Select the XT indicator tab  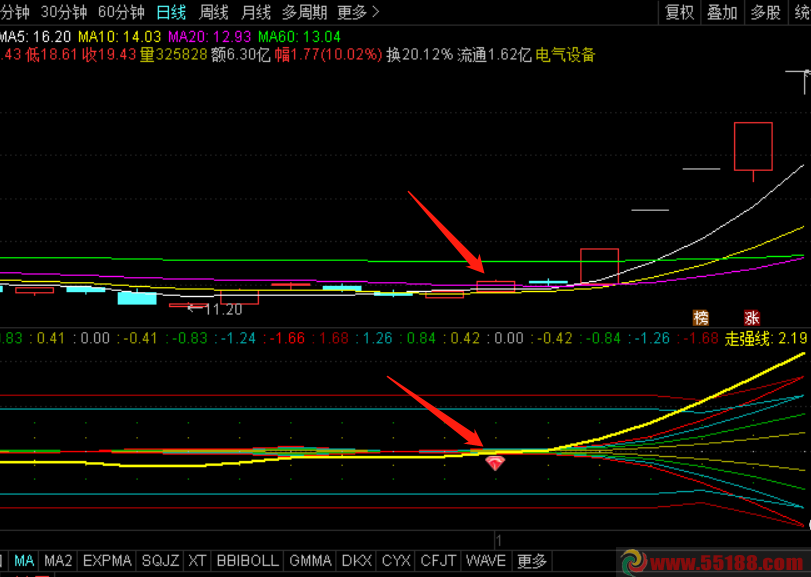pyautogui.click(x=197, y=561)
